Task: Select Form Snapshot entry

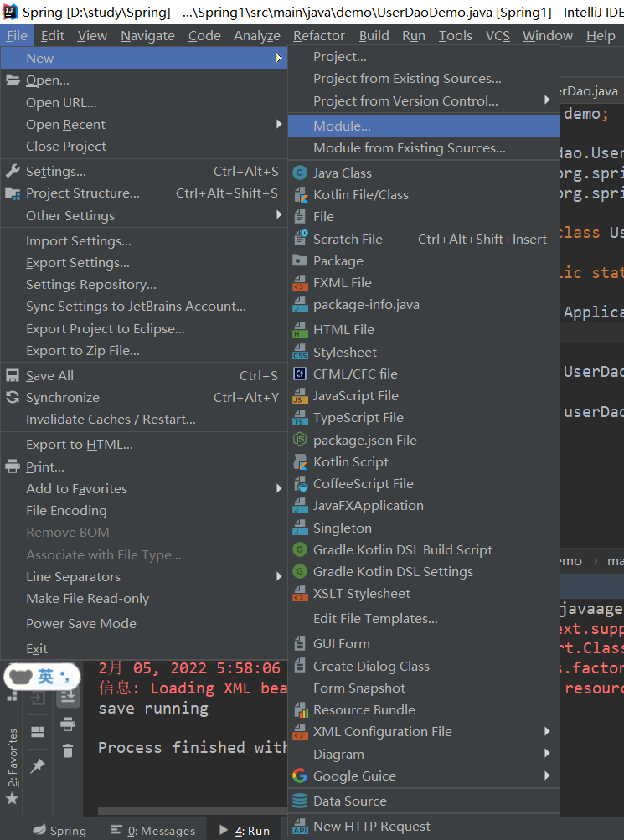Action: [x=424, y=688]
